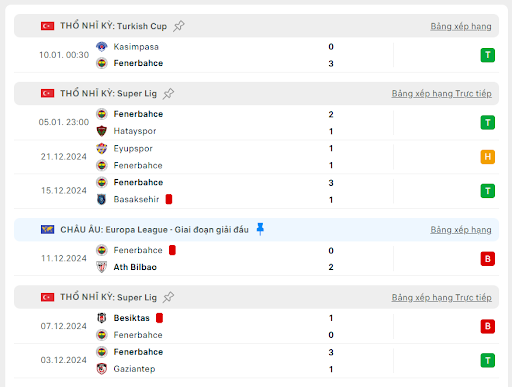Click the Hatayspor team crest
The image size is (512, 387).
click(102, 131)
